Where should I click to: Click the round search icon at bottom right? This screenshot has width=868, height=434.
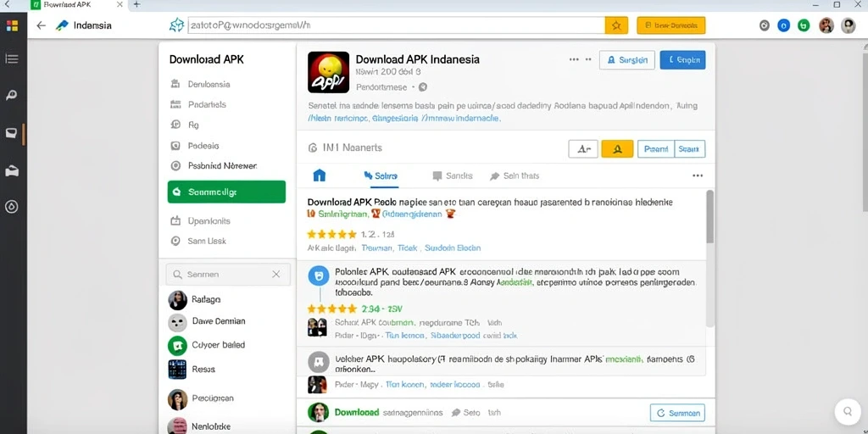click(848, 411)
